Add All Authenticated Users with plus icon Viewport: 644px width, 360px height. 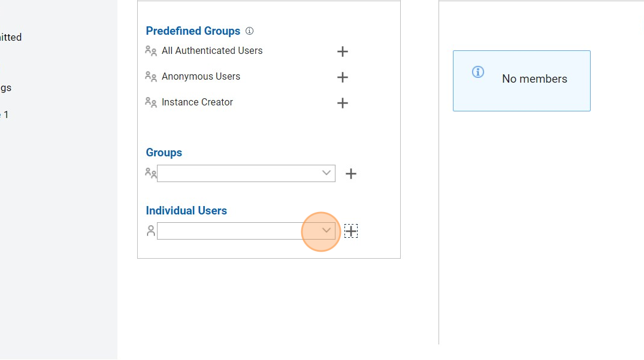coord(343,52)
